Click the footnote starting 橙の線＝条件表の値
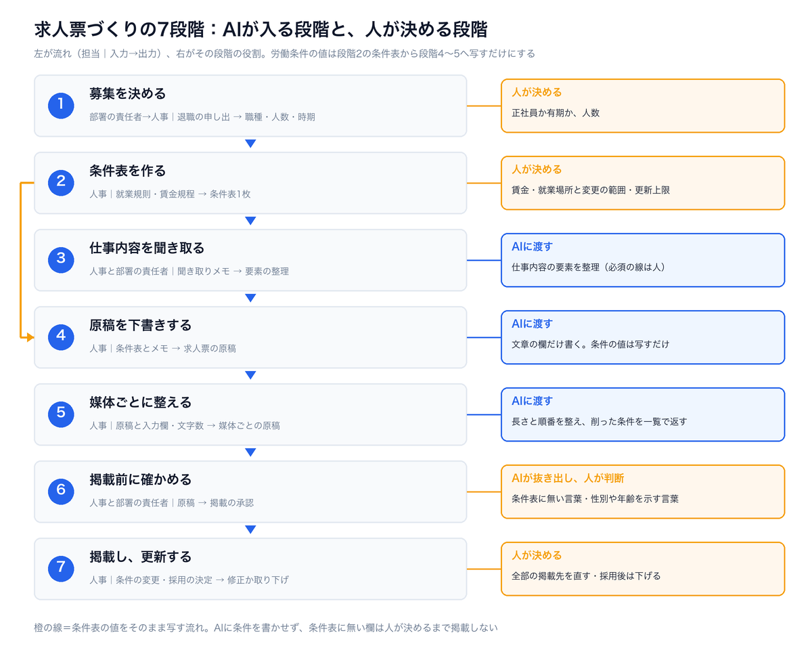Screen dimensions: 812x650 point(266,628)
